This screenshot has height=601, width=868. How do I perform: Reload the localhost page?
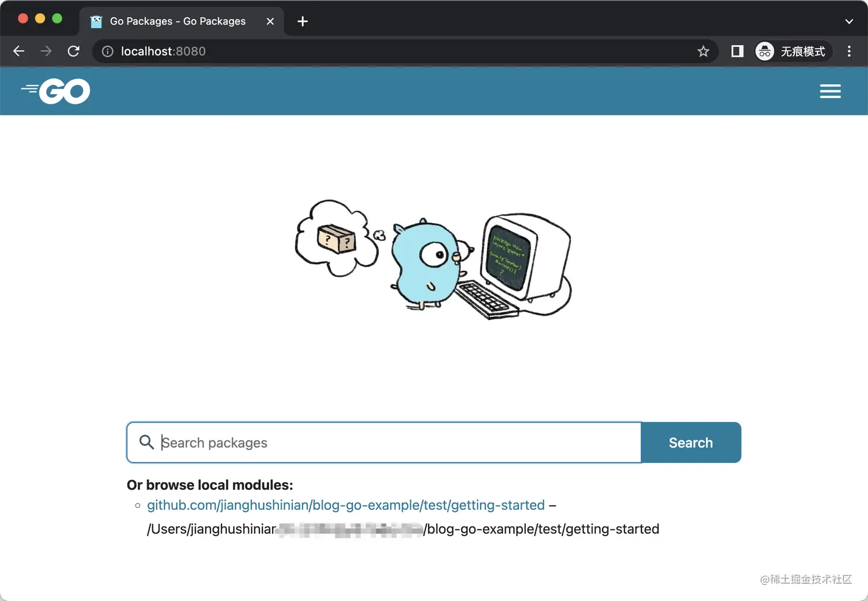click(x=73, y=51)
